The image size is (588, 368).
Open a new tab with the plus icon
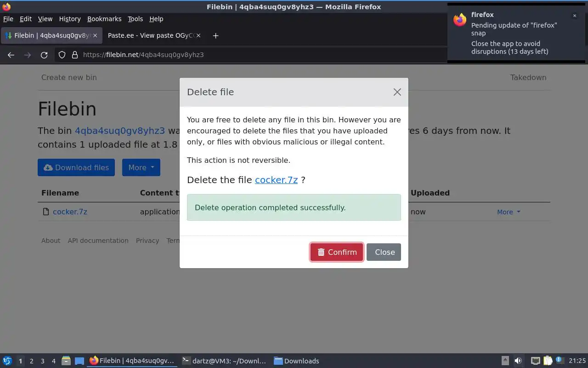click(x=215, y=35)
